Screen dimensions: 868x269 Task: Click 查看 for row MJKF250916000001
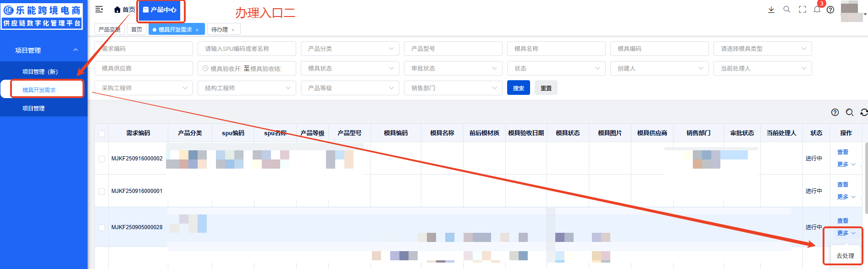(x=843, y=185)
